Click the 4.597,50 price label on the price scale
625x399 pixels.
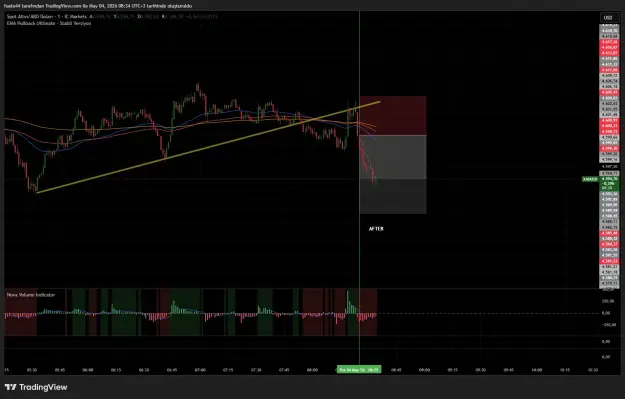[610, 167]
